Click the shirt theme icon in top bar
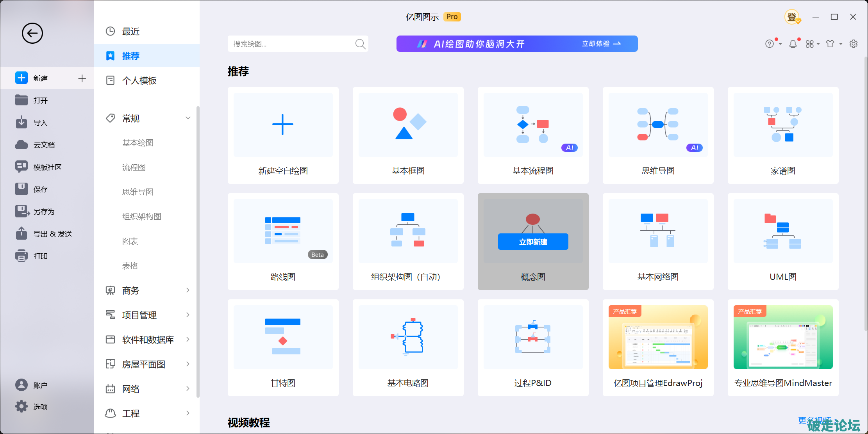868x434 pixels. click(830, 44)
